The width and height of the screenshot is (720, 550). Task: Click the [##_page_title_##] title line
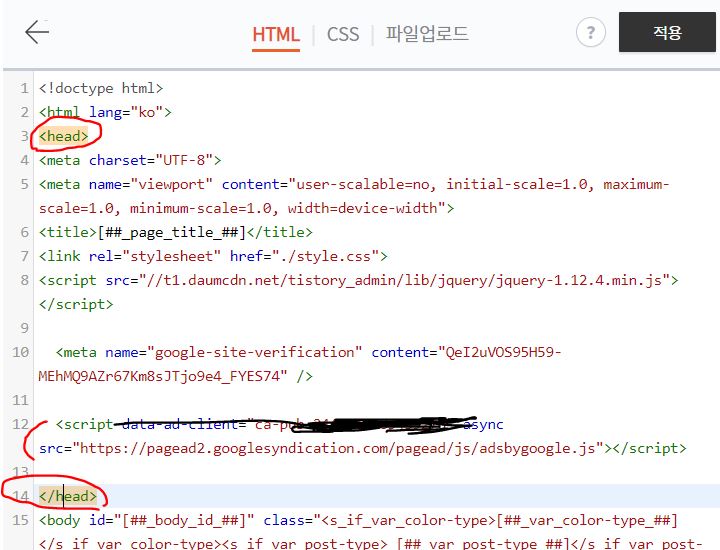175,232
